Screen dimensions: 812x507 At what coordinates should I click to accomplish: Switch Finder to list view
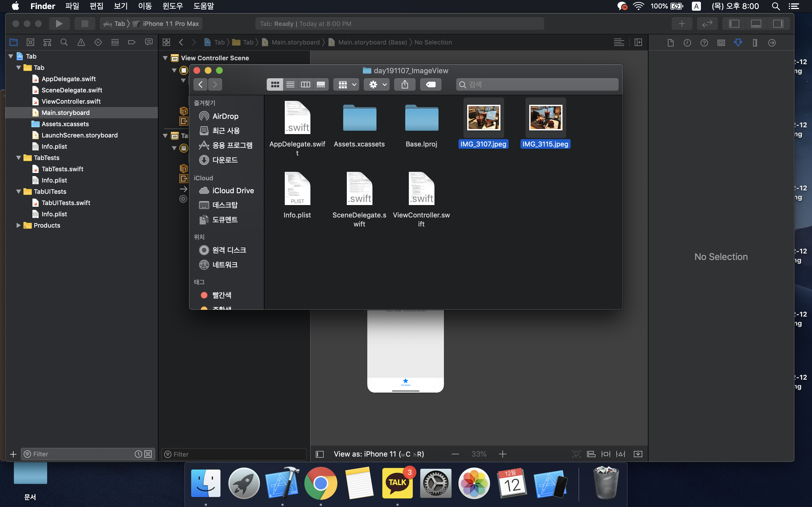290,84
